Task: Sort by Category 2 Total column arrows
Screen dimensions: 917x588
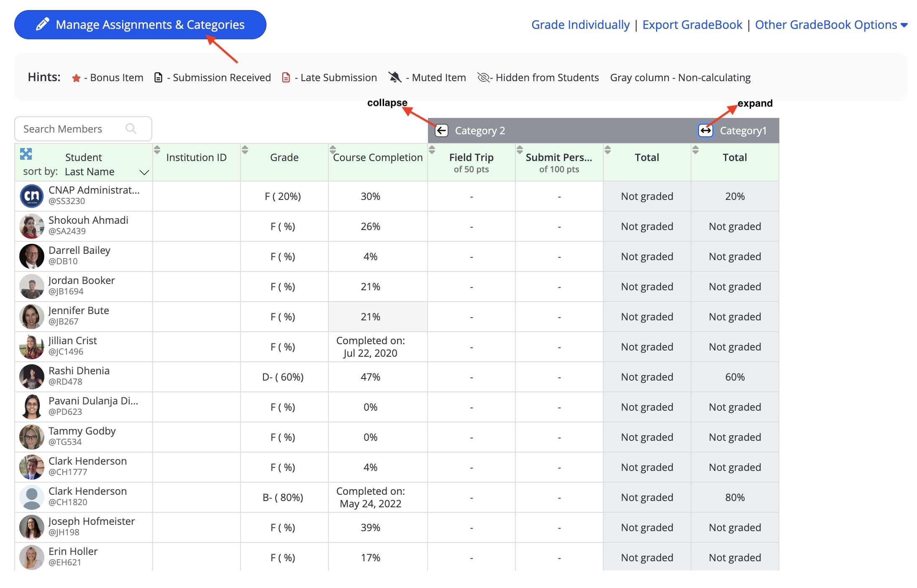Action: click(608, 150)
